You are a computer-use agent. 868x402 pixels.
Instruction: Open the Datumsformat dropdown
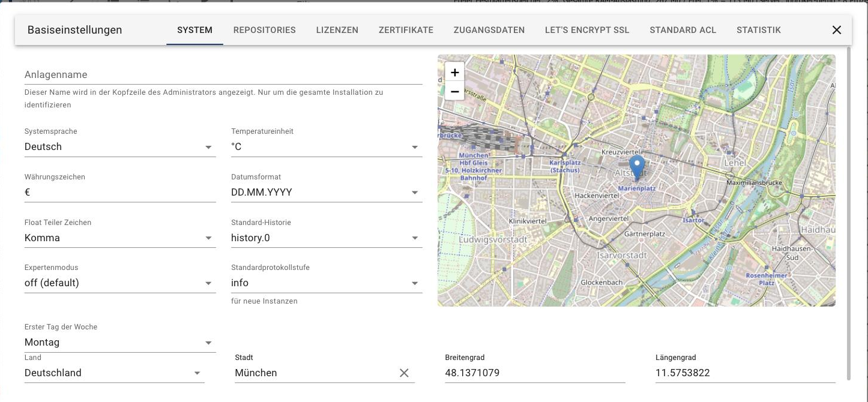327,193
